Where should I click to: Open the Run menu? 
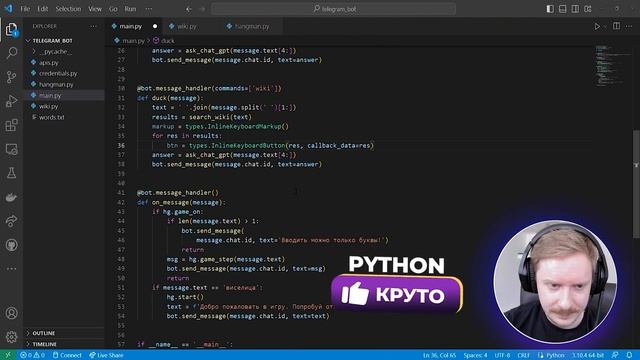point(130,9)
